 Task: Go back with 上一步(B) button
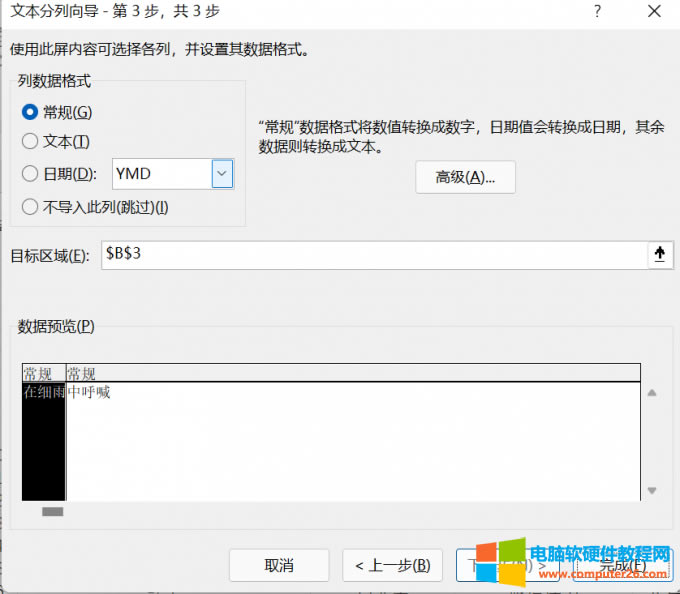coord(392,565)
